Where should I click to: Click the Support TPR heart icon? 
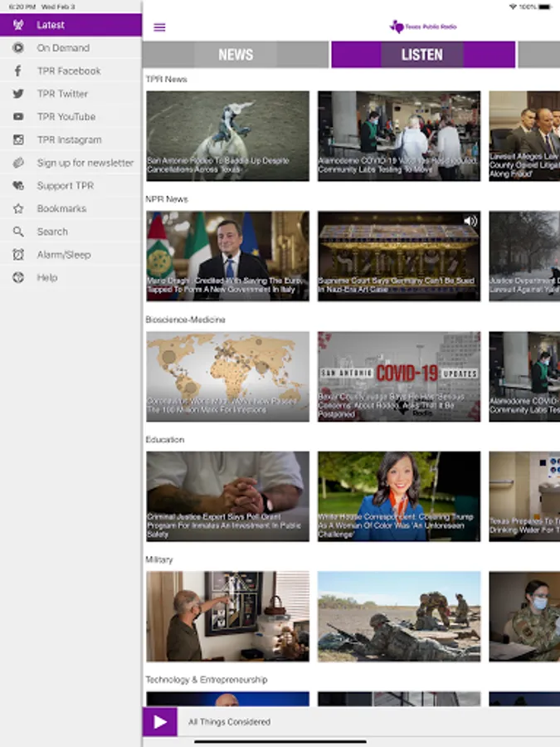pos(18,185)
